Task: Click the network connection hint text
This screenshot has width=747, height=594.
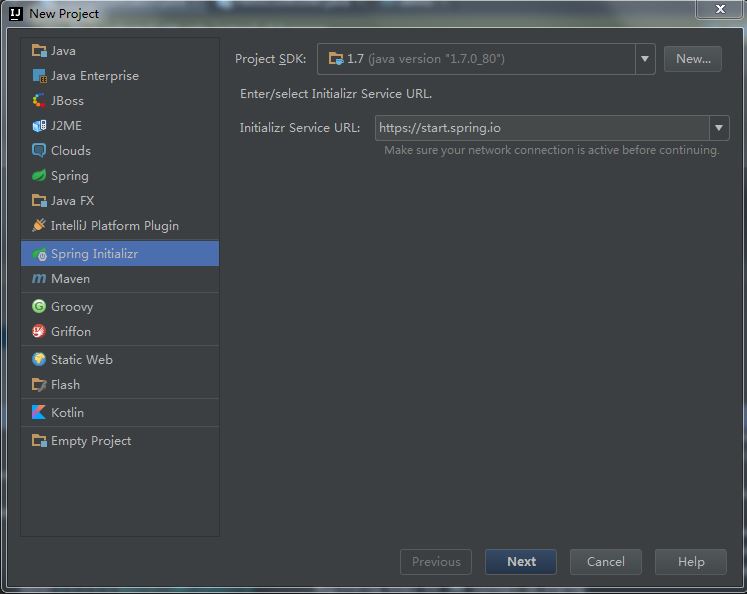Action: pyautogui.click(x=552, y=151)
